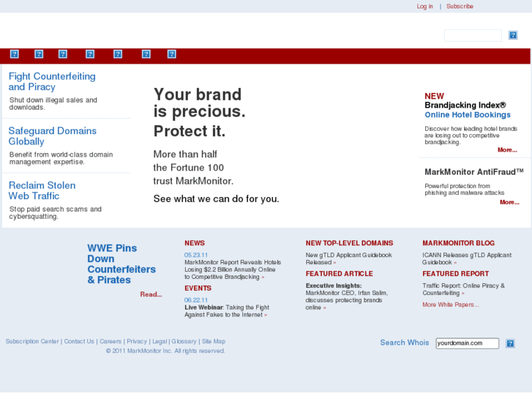The height and width of the screenshot is (399, 532).
Task: Open Site Map footer link
Action: pyautogui.click(x=214, y=341)
